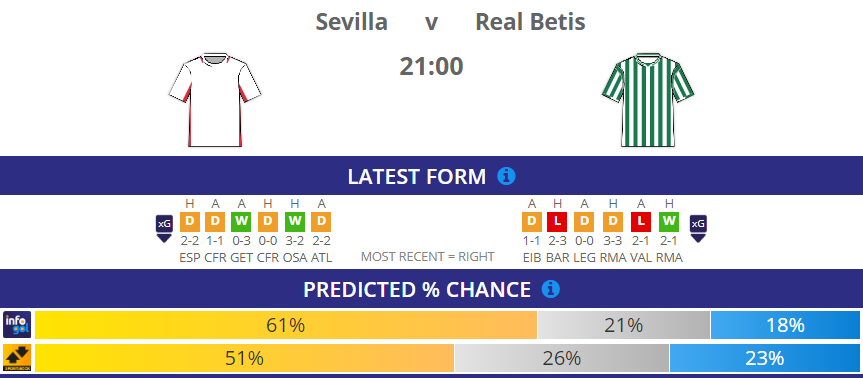The width and height of the screenshot is (863, 378).
Task: Click the Infogol logo icon
Action: coord(17,325)
